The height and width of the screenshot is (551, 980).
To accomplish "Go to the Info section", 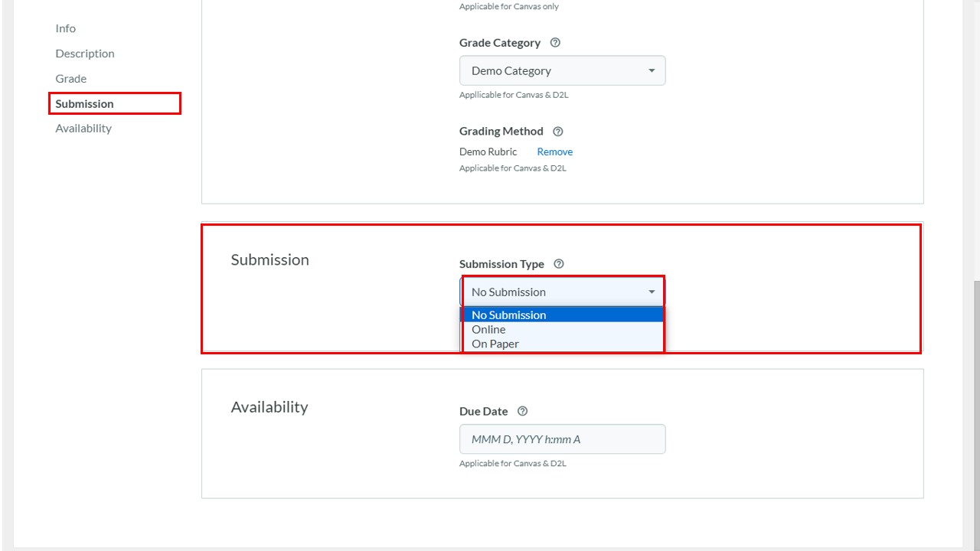I will [66, 28].
